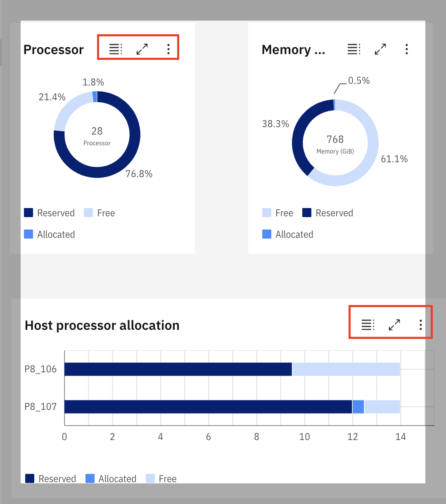
Task: Expand the Processor chart to full screen
Action: (x=142, y=49)
